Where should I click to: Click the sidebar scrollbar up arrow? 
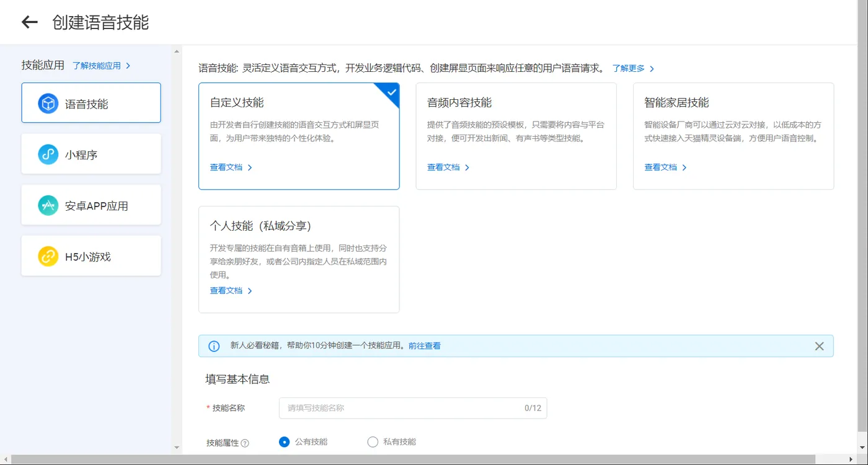[x=177, y=51]
